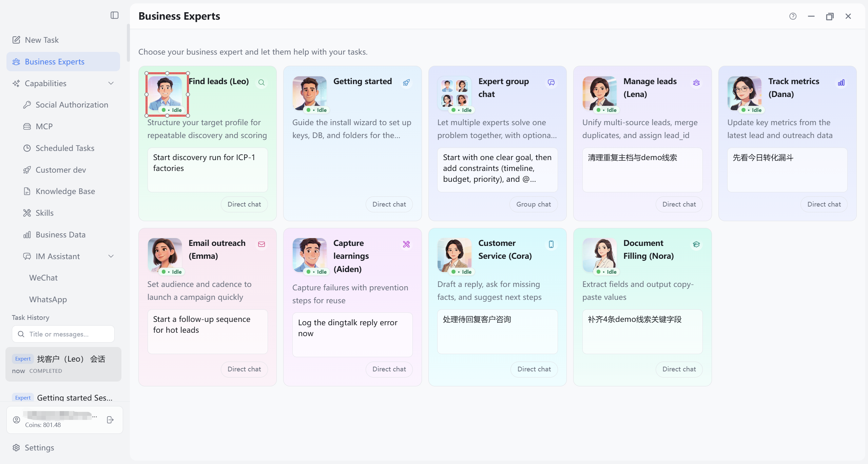Open the Getting started Session history entry
The width and height of the screenshot is (868, 464).
[x=63, y=398]
